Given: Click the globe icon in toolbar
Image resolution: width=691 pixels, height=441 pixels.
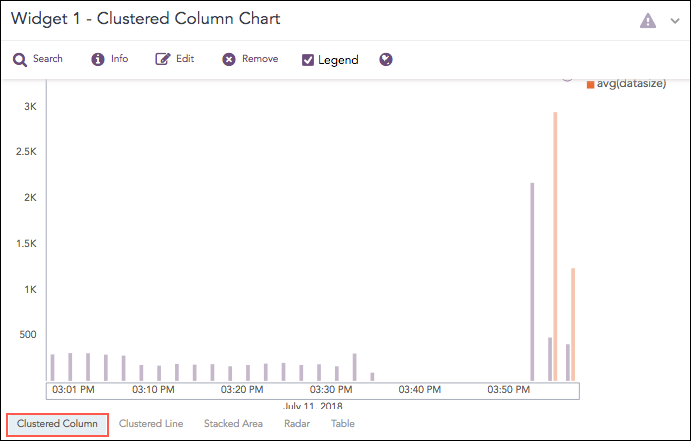Looking at the screenshot, I should (386, 60).
